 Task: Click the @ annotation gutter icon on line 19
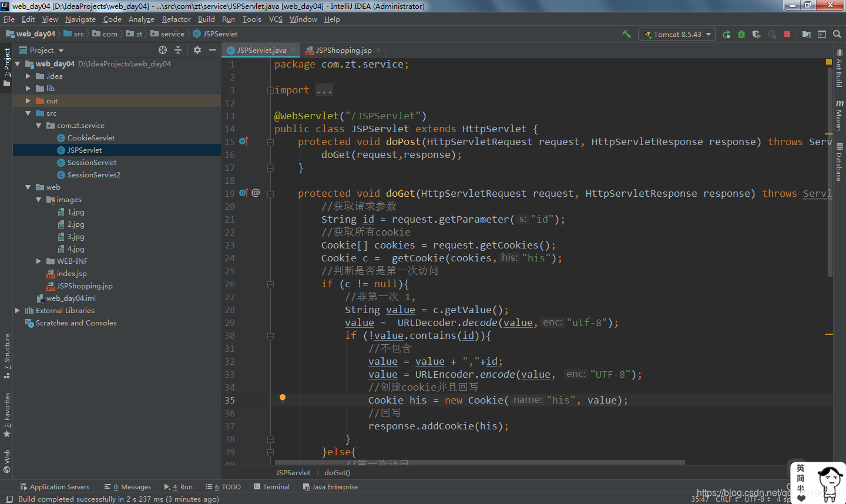pyautogui.click(x=256, y=192)
